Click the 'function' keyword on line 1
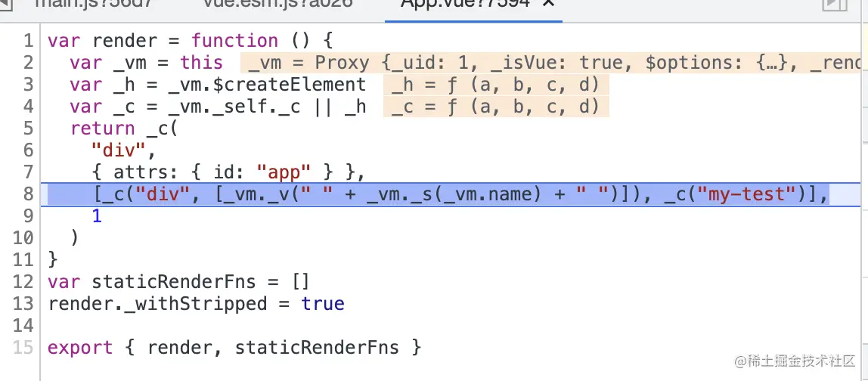 point(234,41)
